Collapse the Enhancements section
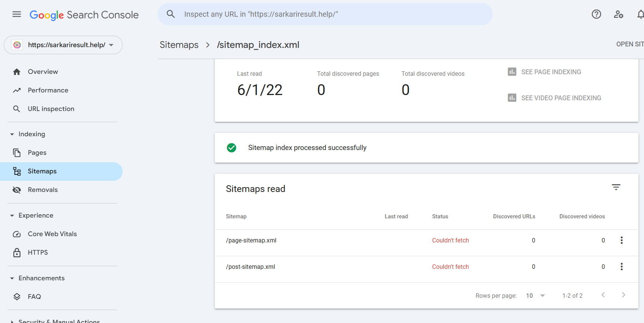This screenshot has width=644, height=323. click(12, 278)
